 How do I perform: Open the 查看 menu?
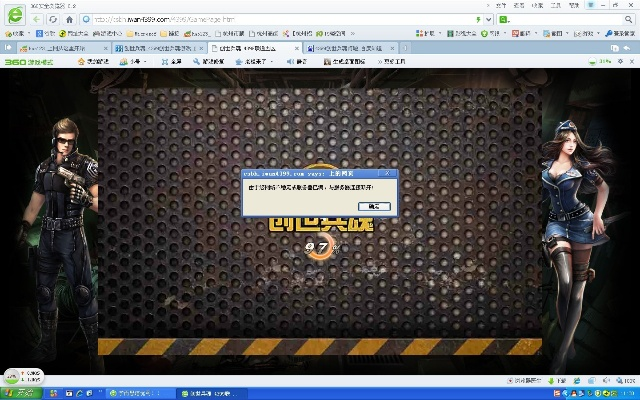coord(519,5)
